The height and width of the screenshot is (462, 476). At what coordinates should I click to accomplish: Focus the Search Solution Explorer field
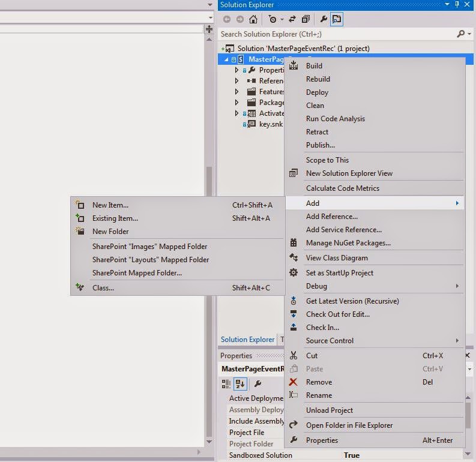click(337, 34)
